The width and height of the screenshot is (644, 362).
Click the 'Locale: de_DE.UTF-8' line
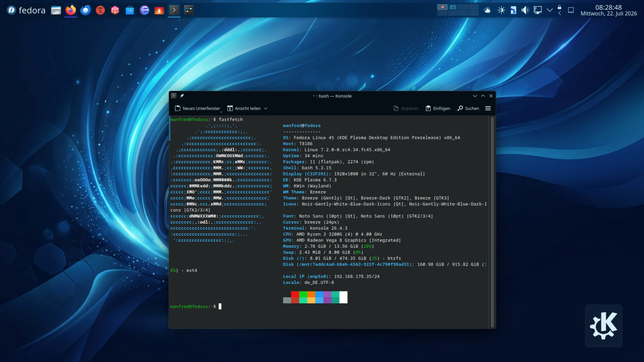[308, 282]
